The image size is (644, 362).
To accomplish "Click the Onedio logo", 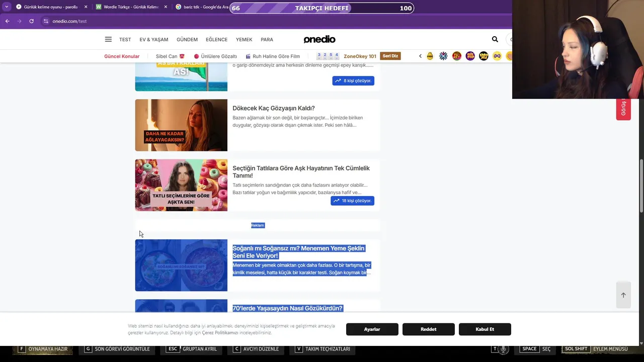I will point(319,39).
